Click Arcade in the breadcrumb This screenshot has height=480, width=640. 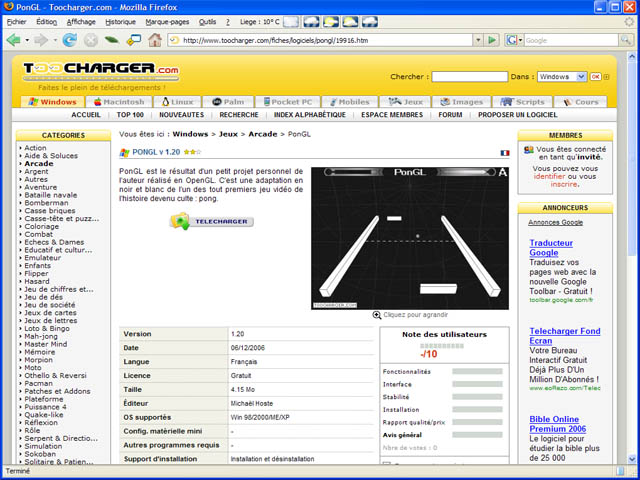pyautogui.click(x=262, y=134)
